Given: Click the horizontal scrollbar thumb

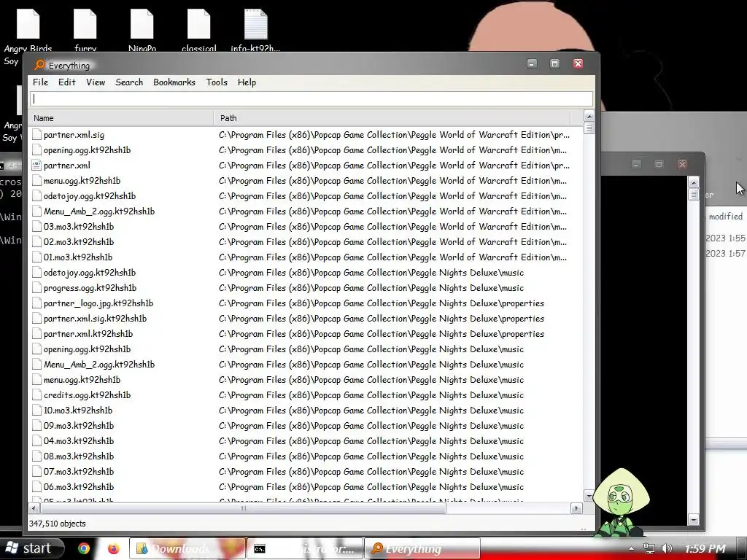Looking at the screenshot, I should [x=243, y=508].
